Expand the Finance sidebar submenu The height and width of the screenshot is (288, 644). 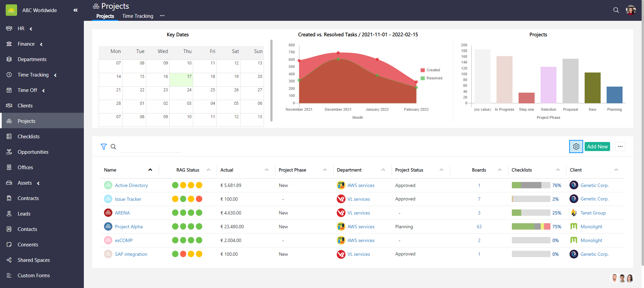(41, 44)
